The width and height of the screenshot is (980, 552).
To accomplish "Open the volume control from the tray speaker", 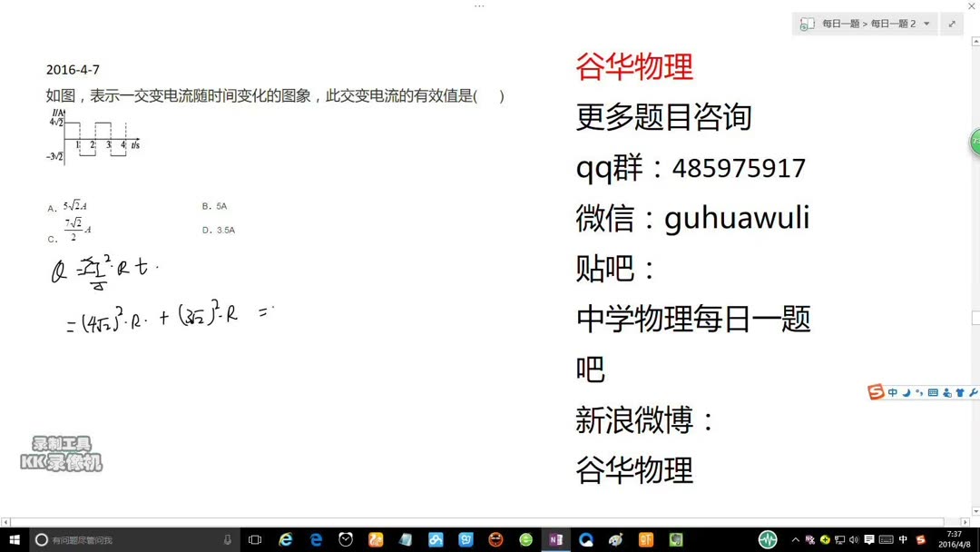I will click(x=853, y=539).
